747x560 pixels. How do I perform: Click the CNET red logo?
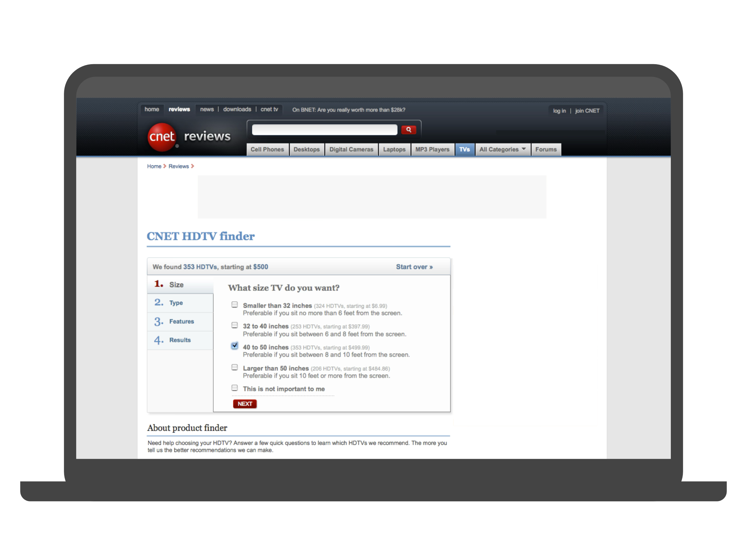click(162, 137)
